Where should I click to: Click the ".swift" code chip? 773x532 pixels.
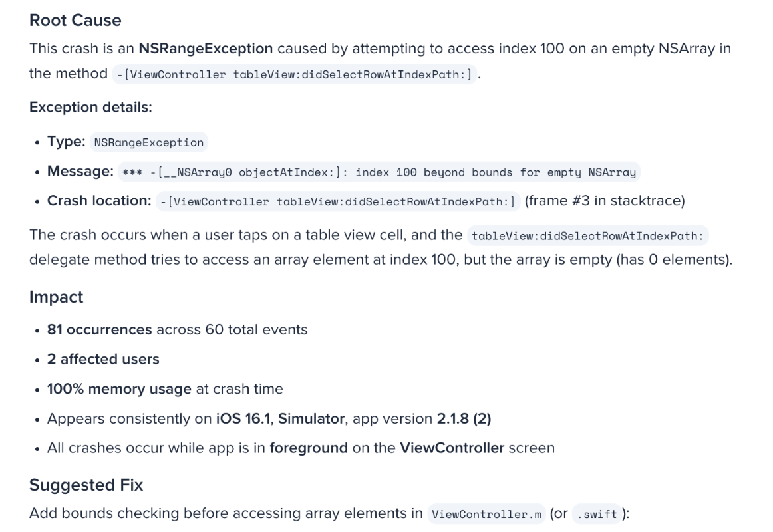(x=597, y=514)
